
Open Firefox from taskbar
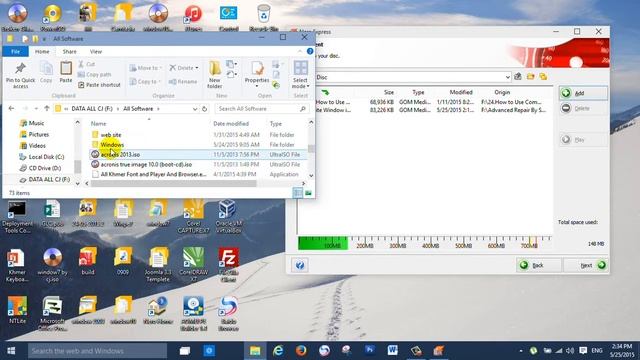pos(301,351)
